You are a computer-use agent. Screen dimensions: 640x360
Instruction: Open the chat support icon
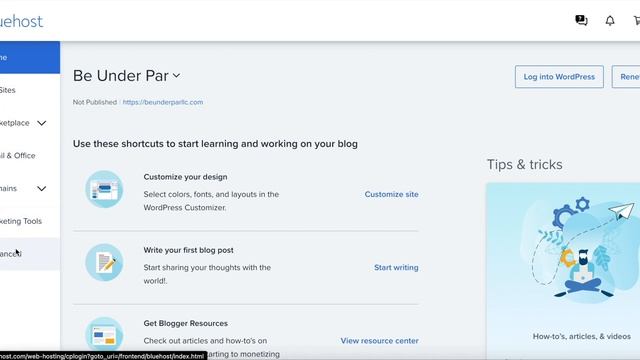[x=581, y=20]
